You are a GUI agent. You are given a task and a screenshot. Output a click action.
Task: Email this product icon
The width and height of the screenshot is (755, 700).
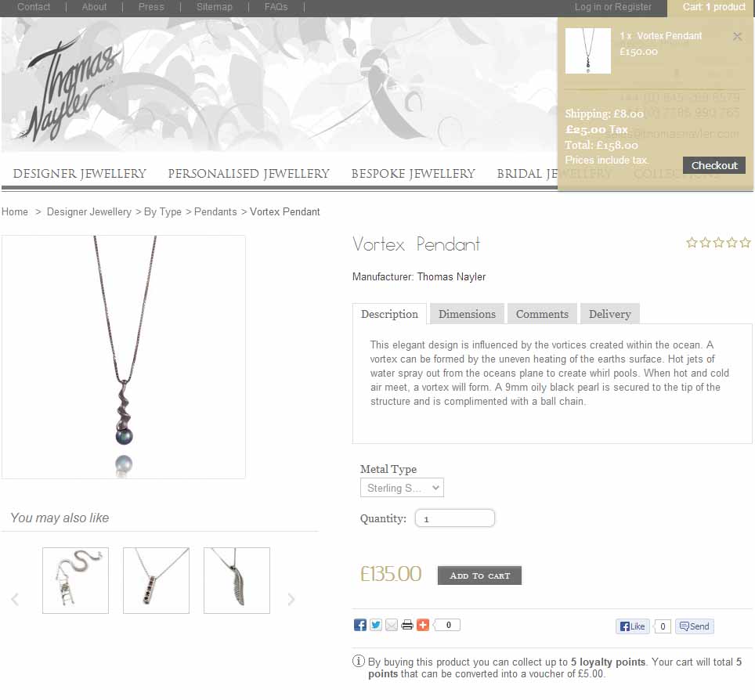[x=392, y=625]
